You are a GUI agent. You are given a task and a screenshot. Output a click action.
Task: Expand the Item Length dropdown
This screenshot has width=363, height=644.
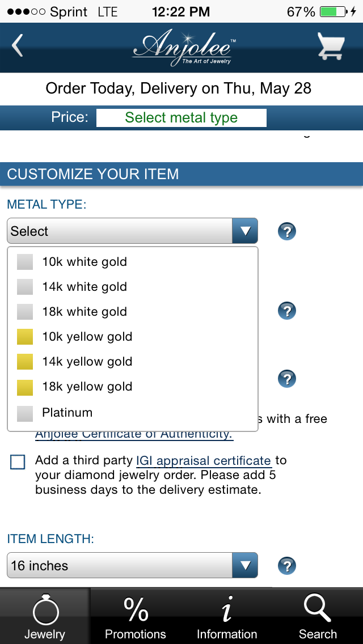click(132, 566)
